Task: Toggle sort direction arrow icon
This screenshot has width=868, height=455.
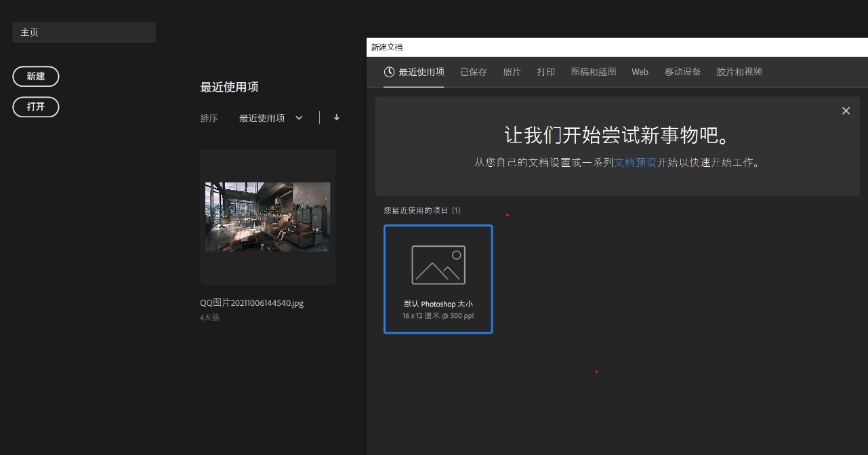Action: point(337,117)
